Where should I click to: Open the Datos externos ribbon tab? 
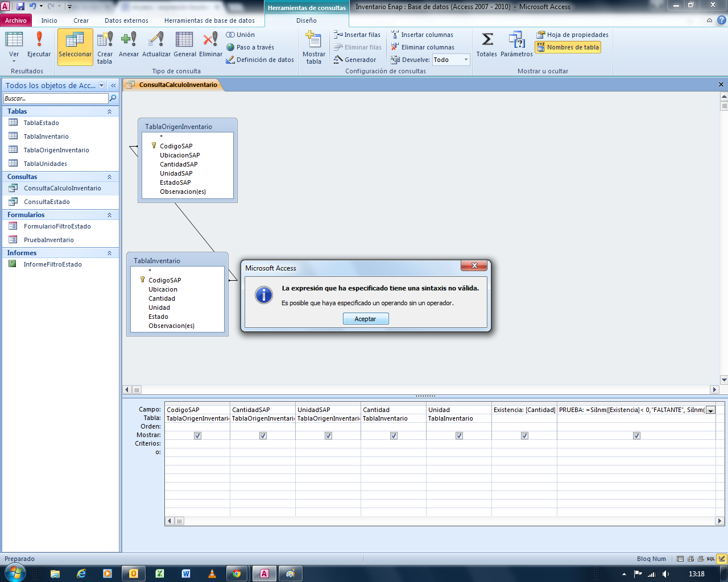126,20
